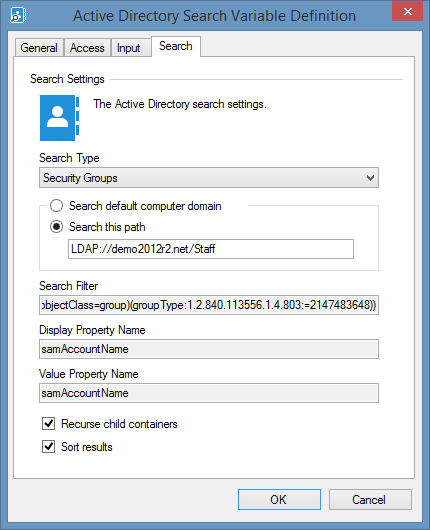
Task: Focus the Value Property Name field
Action: pyautogui.click(x=209, y=393)
